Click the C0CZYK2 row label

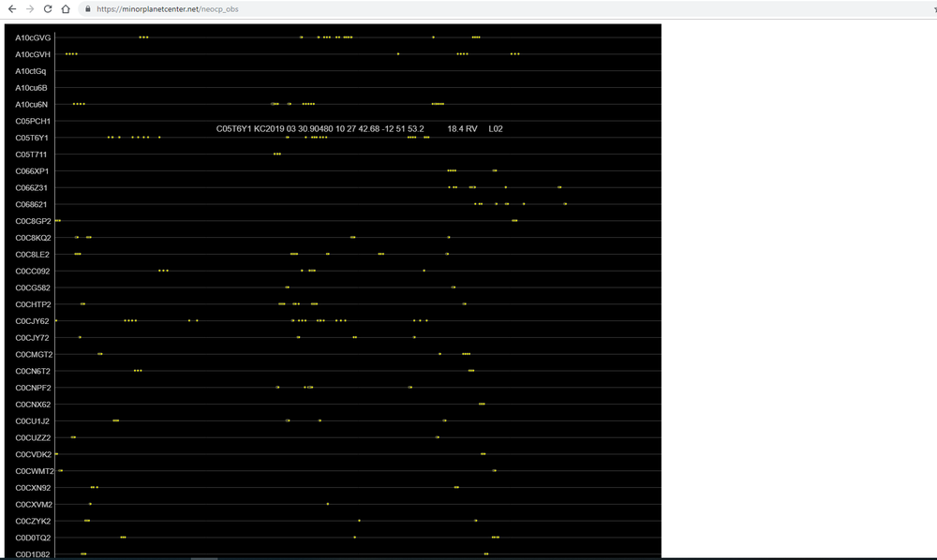coord(33,521)
